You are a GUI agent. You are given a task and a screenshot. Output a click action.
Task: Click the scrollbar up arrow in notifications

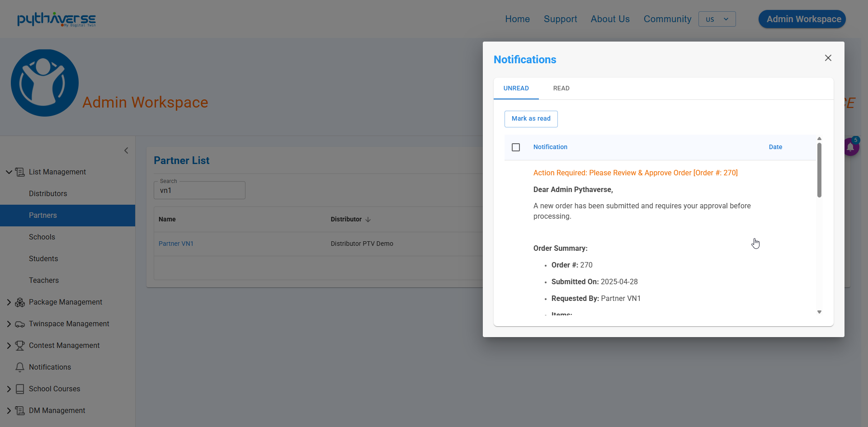(x=819, y=139)
